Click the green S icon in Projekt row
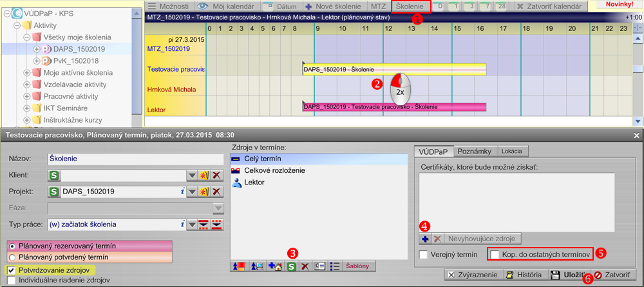644x287 pixels. [54, 192]
